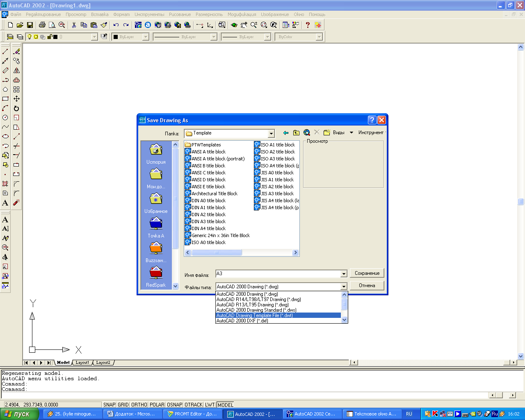Viewport: 525px width, 420px height.
Task: Choose AutoCAD 2000 DXF (*.dxf) option
Action: 278,321
